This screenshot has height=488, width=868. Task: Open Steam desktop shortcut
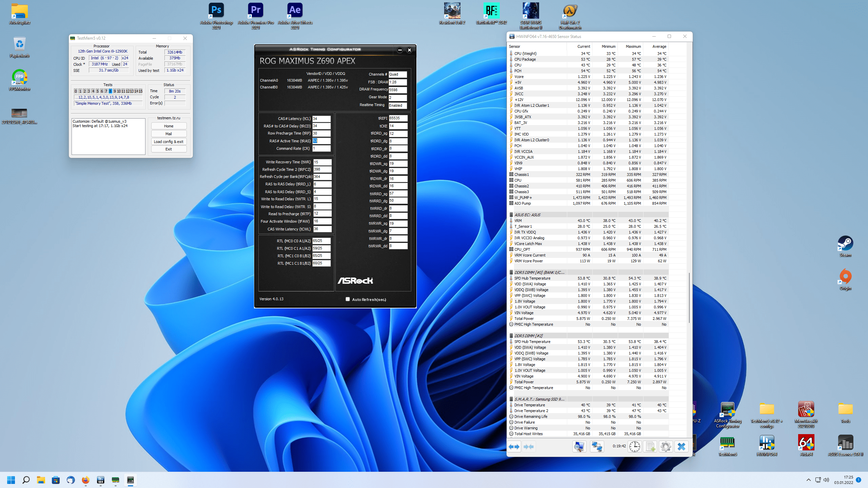pyautogui.click(x=845, y=246)
